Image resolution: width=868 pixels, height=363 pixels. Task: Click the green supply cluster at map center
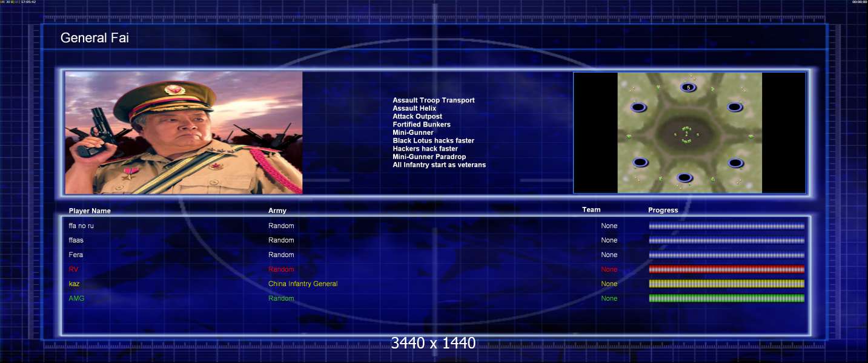[686, 134]
